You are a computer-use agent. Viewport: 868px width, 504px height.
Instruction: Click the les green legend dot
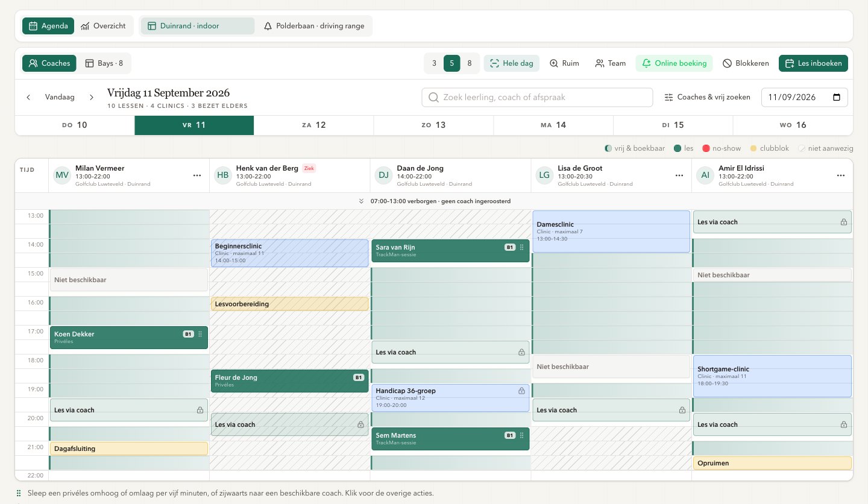click(678, 148)
